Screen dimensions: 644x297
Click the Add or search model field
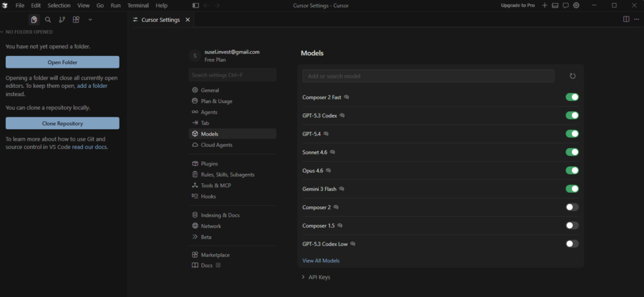(x=428, y=76)
